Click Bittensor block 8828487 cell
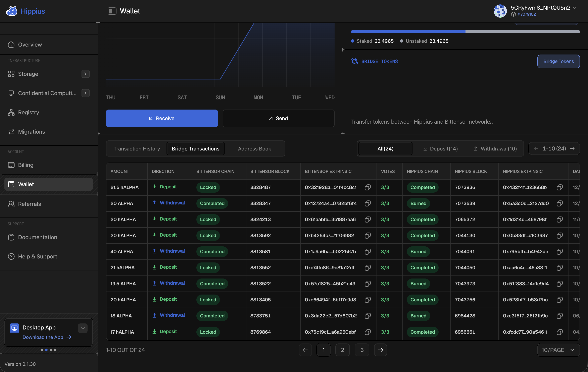 tap(273, 187)
